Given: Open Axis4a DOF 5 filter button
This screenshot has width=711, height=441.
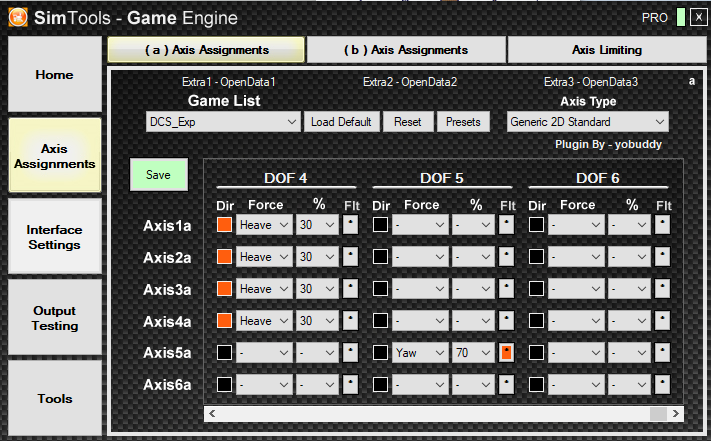Looking at the screenshot, I should click(x=506, y=321).
